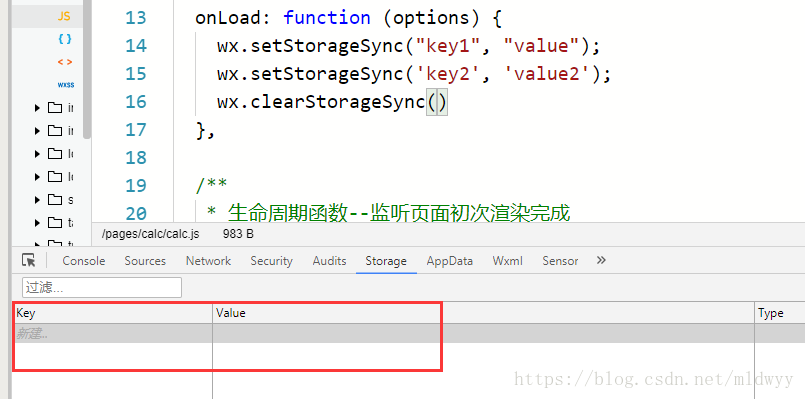Click the file tree vertical scrollbar
805x399 pixels.
(87, 69)
